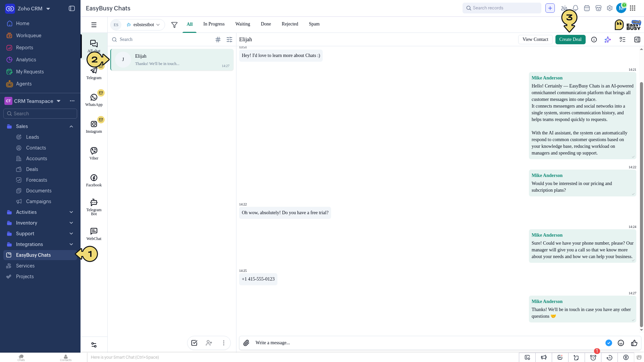Open chat list filter sliders icon

[x=229, y=40]
